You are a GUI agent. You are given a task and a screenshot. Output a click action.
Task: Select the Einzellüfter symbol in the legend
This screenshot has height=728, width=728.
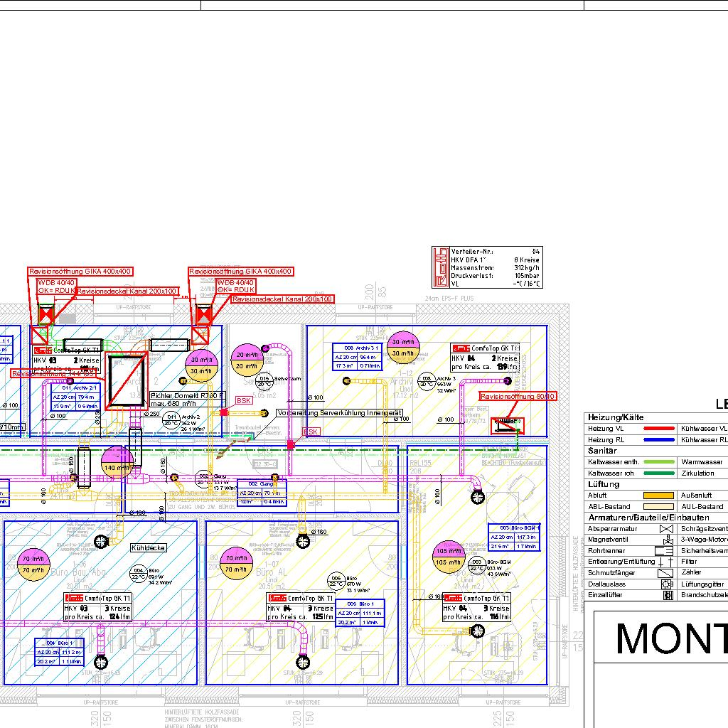[667, 595]
